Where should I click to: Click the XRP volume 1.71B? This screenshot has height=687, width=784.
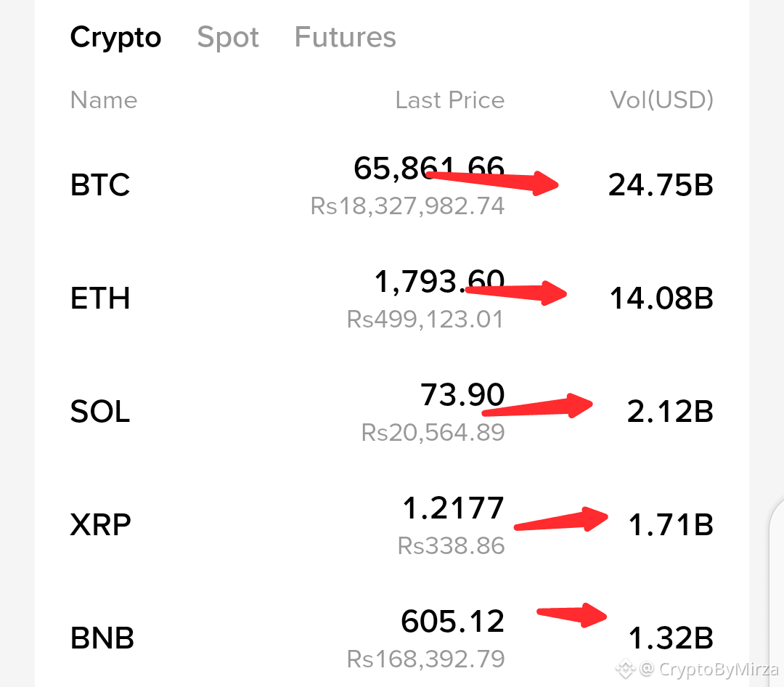[671, 525]
